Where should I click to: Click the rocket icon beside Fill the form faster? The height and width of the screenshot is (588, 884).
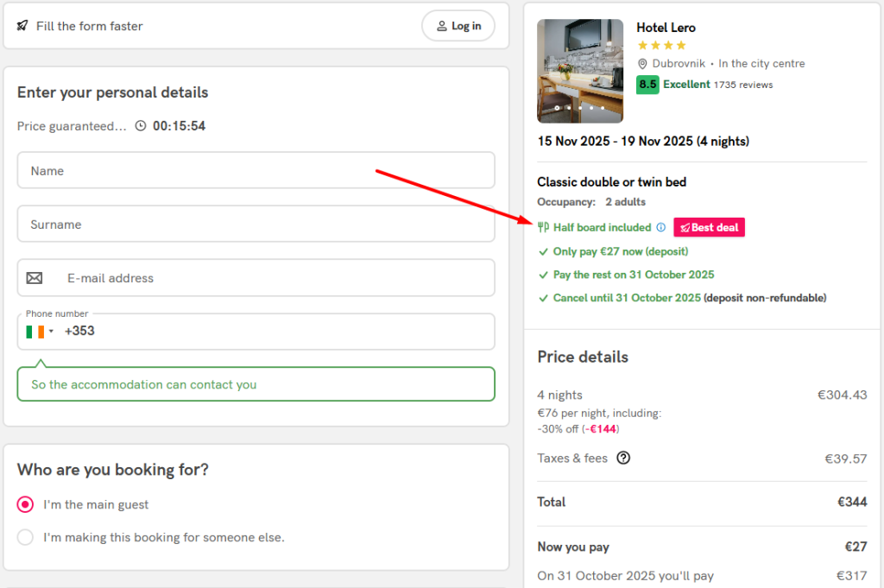tap(22, 25)
